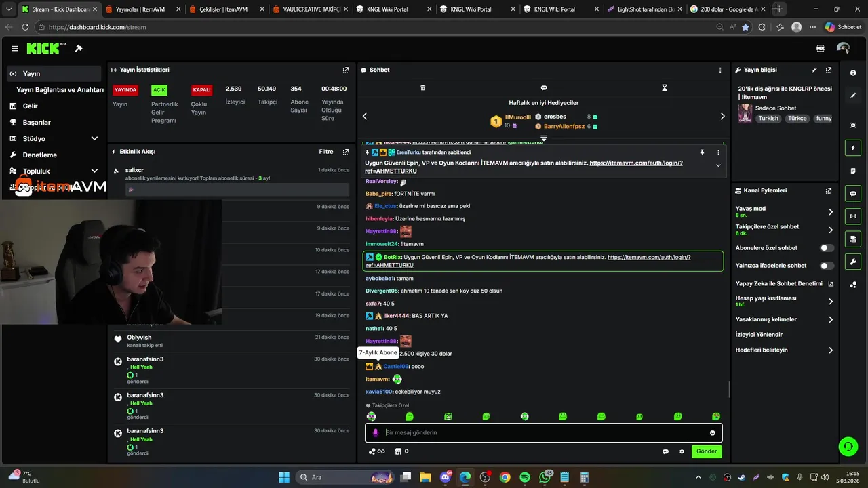
Task: Click the pencil icon in right sidebar
Action: pyautogui.click(x=853, y=96)
